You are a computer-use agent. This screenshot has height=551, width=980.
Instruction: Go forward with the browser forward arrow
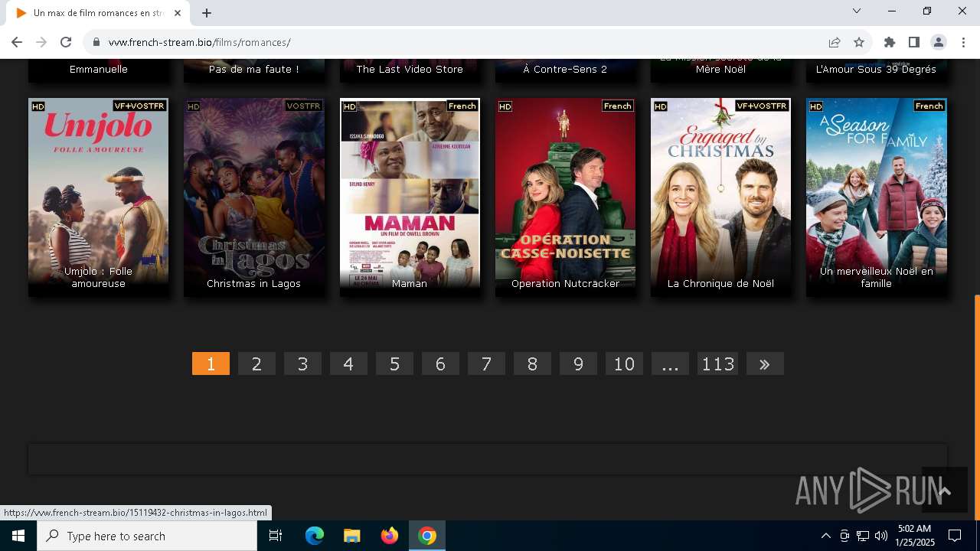[x=41, y=42]
